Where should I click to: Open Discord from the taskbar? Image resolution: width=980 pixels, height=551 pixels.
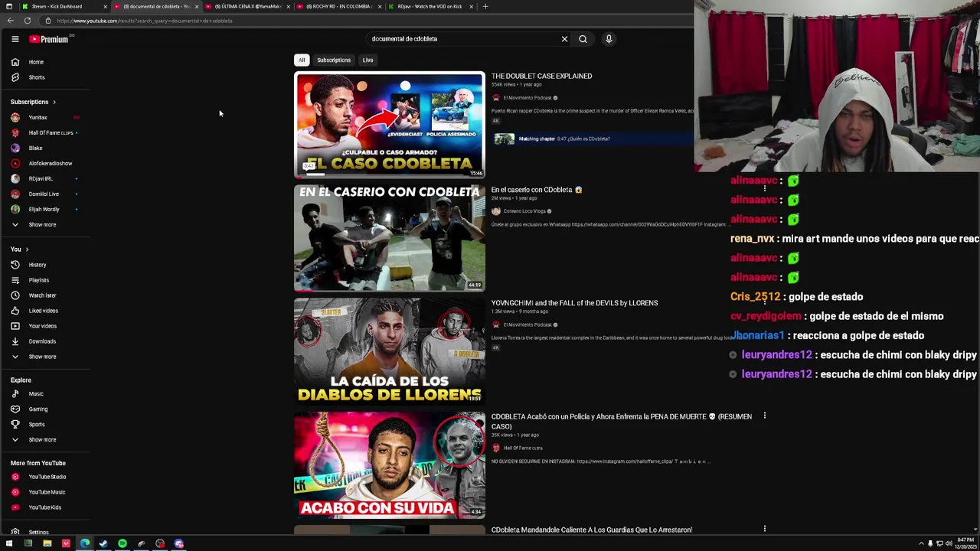tap(178, 543)
